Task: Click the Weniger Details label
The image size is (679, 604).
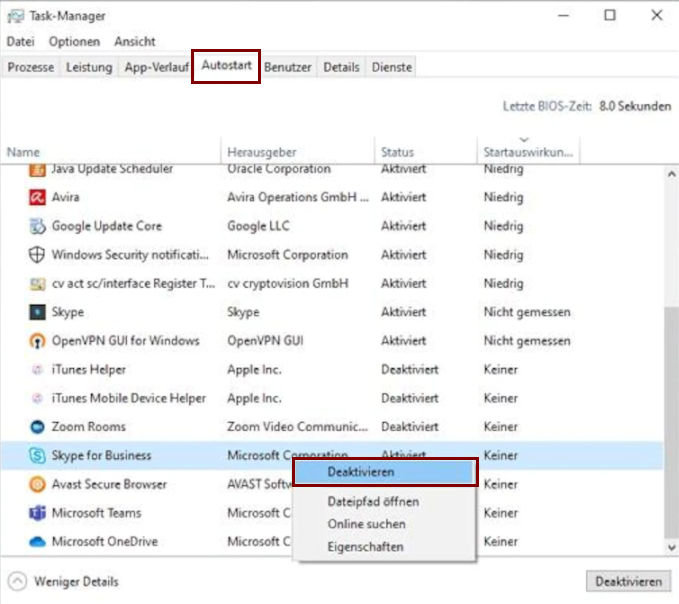Action: (x=76, y=581)
